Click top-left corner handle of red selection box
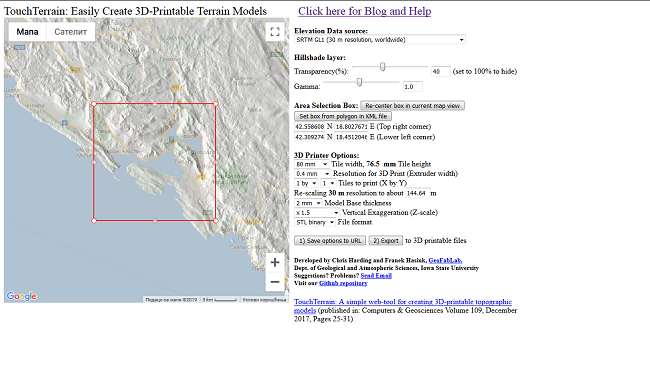Screen dimensions: 650x365 coord(94,104)
